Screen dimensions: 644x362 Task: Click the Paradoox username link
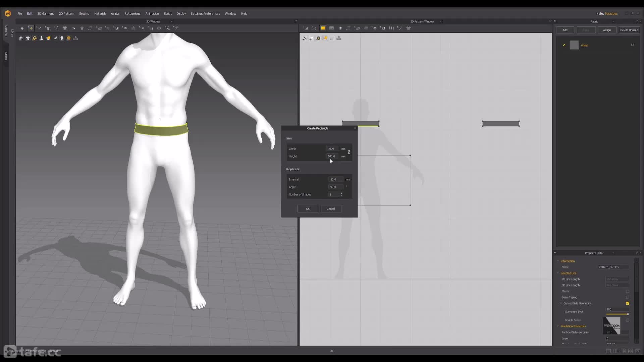611,14
